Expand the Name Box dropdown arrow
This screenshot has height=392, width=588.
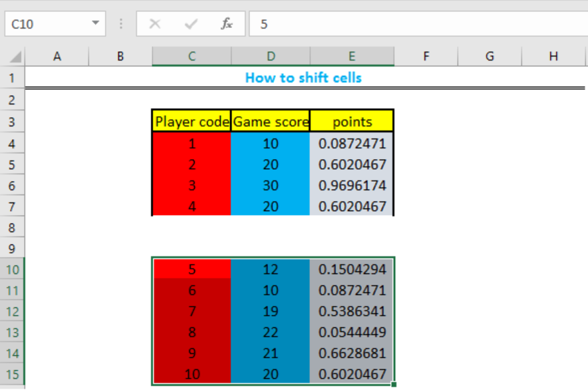point(96,23)
